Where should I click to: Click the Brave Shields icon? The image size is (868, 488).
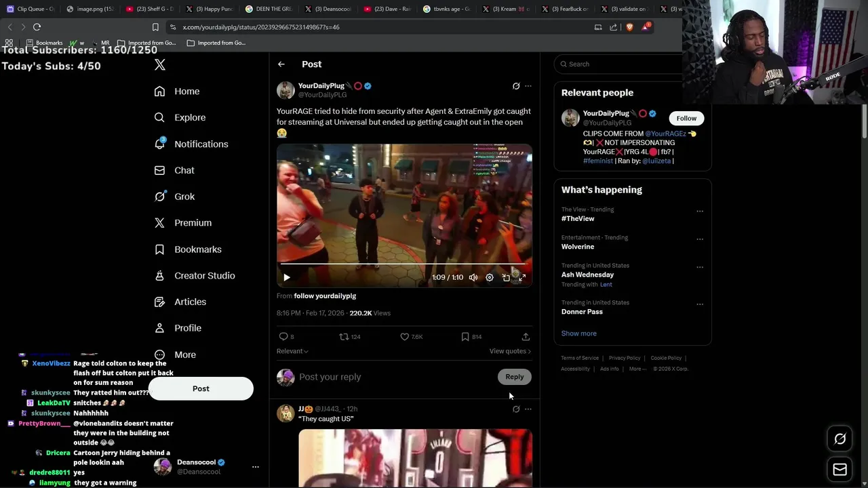[629, 27]
